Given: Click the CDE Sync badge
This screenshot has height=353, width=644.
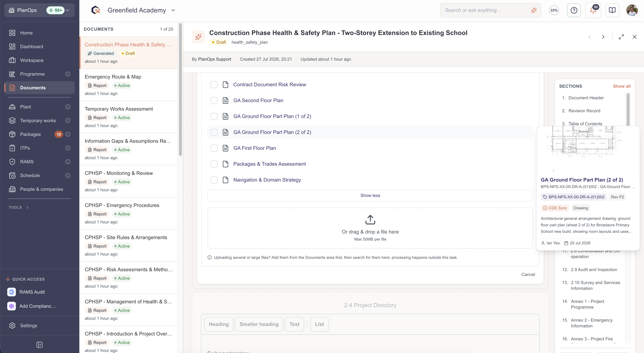Looking at the screenshot, I should tap(555, 208).
